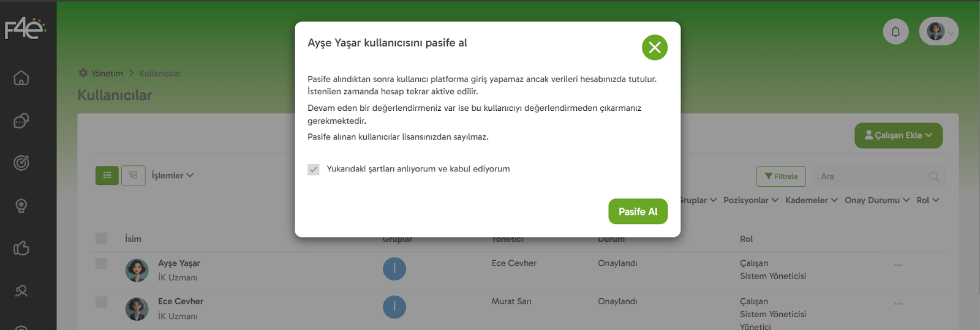Check the Ayşe Yaşar row checkbox

102,263
